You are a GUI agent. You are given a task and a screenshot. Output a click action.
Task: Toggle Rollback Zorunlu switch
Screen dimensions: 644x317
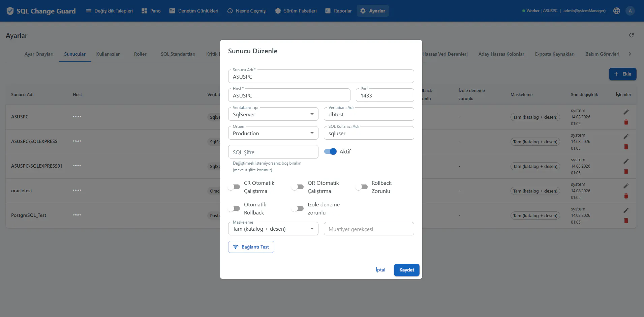pyautogui.click(x=362, y=187)
